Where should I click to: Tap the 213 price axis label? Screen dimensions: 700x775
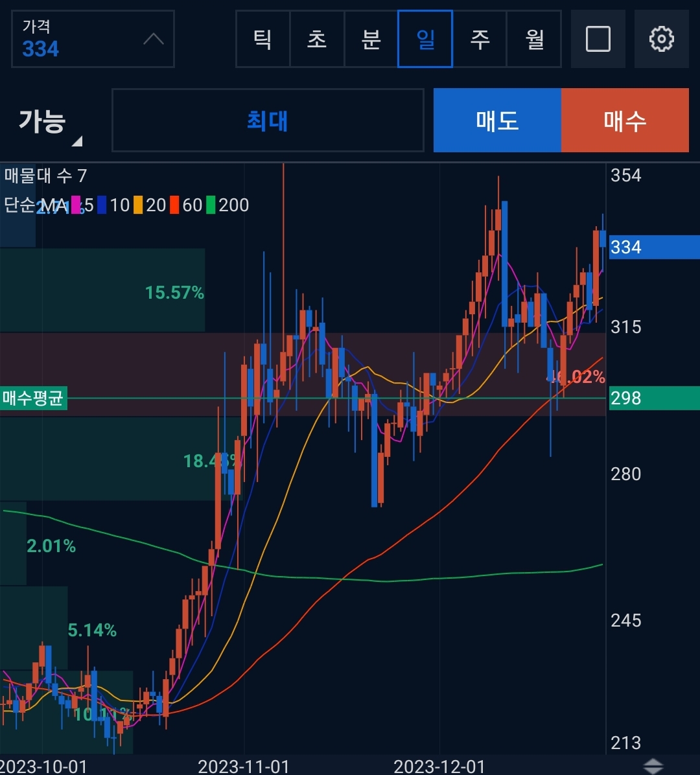[626, 743]
